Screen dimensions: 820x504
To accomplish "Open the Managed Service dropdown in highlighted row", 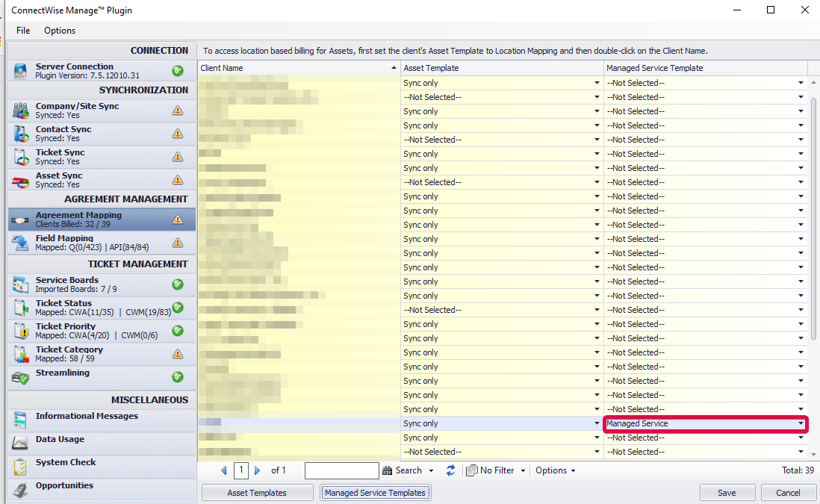I will [x=801, y=423].
